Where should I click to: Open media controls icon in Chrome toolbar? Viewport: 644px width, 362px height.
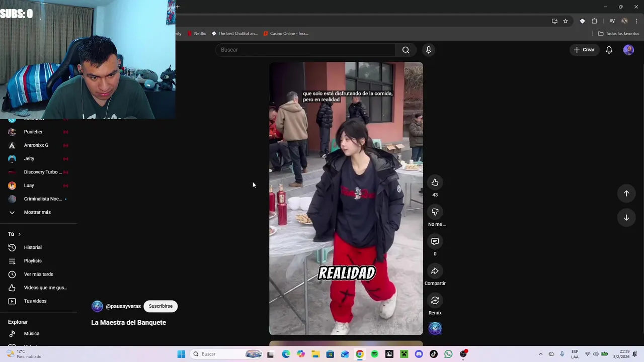pyautogui.click(x=612, y=21)
